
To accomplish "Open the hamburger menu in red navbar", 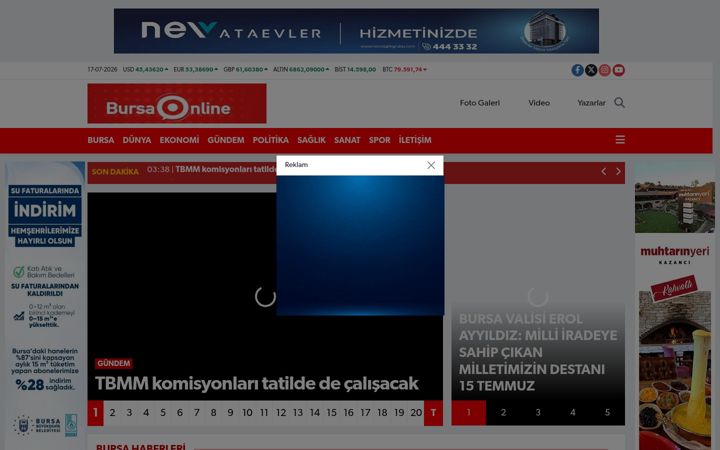I will coord(620,140).
